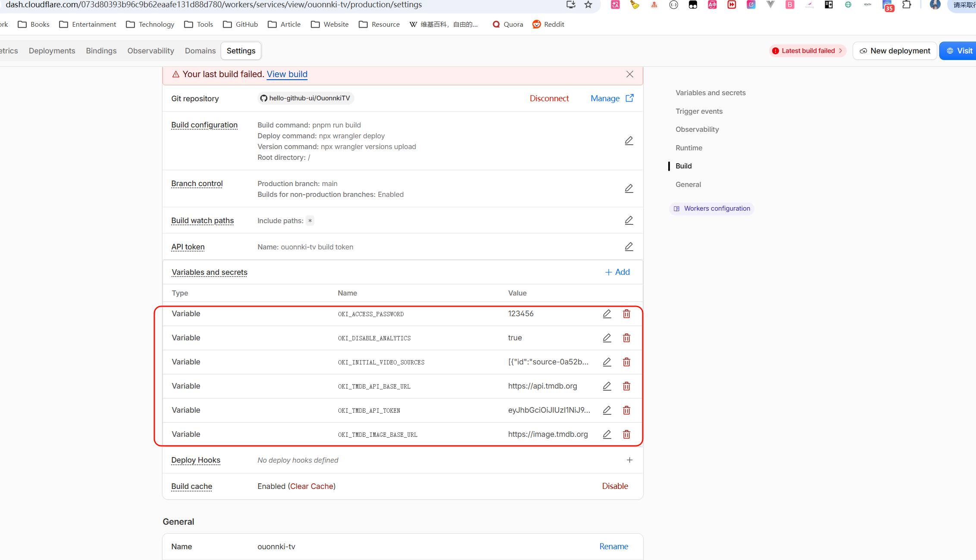Add a new variable or secret
976x560 pixels.
point(617,272)
